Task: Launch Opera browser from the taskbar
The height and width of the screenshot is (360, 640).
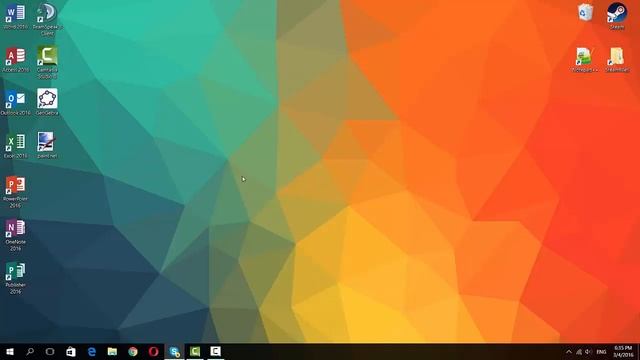Action: pyautogui.click(x=153, y=351)
